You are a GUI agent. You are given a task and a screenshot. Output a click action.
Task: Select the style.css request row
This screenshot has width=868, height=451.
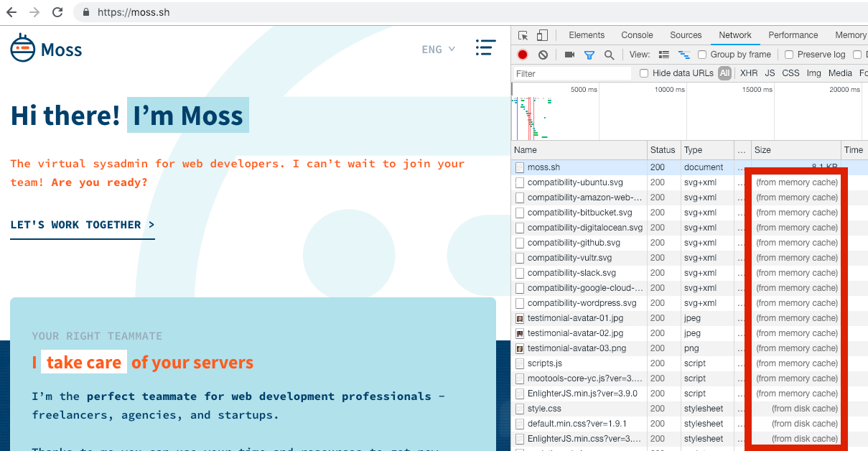pos(689,409)
